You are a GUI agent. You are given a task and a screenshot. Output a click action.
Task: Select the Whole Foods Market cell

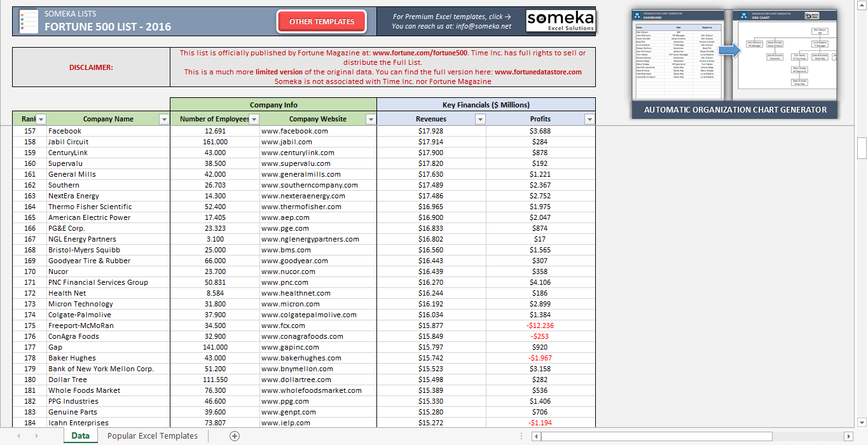[x=109, y=390]
